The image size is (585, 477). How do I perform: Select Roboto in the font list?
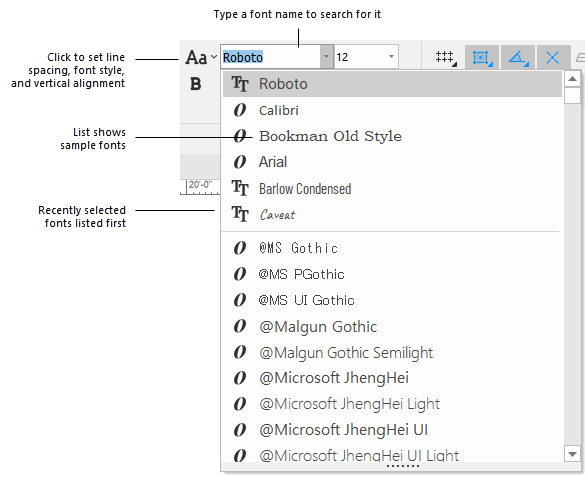point(392,84)
